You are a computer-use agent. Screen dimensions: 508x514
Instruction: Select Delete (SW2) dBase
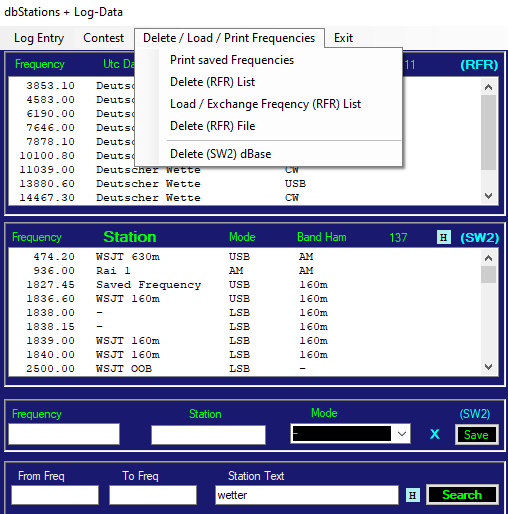point(221,154)
